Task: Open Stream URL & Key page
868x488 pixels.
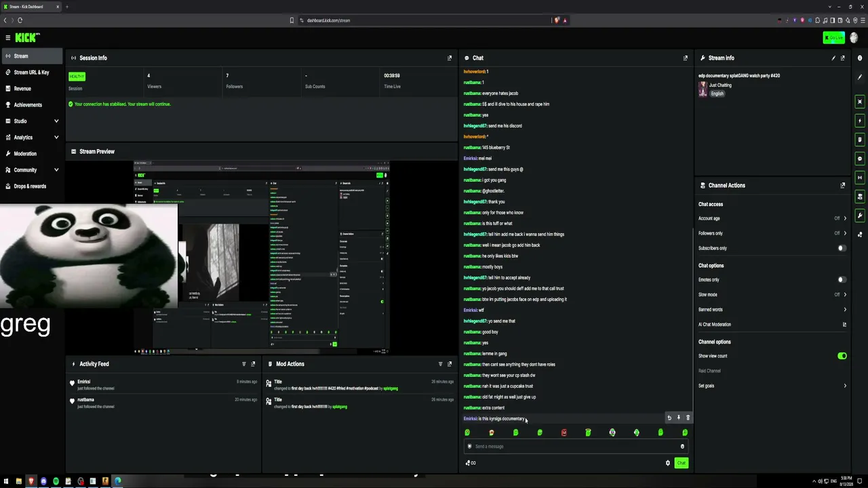Action: tap(32, 73)
